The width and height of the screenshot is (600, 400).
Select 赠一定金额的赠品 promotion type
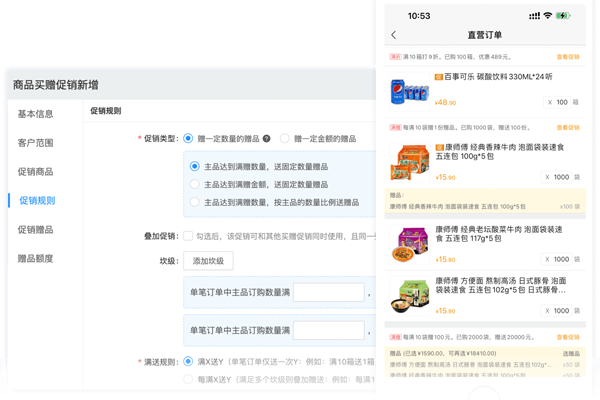(x=285, y=138)
